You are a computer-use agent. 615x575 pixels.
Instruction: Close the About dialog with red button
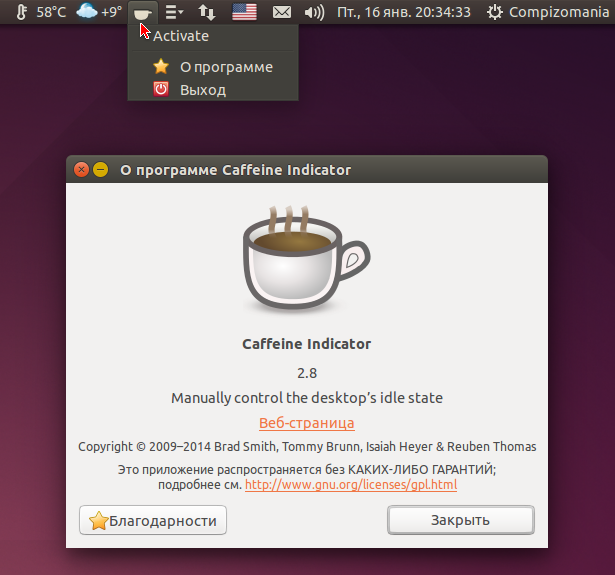(81, 170)
